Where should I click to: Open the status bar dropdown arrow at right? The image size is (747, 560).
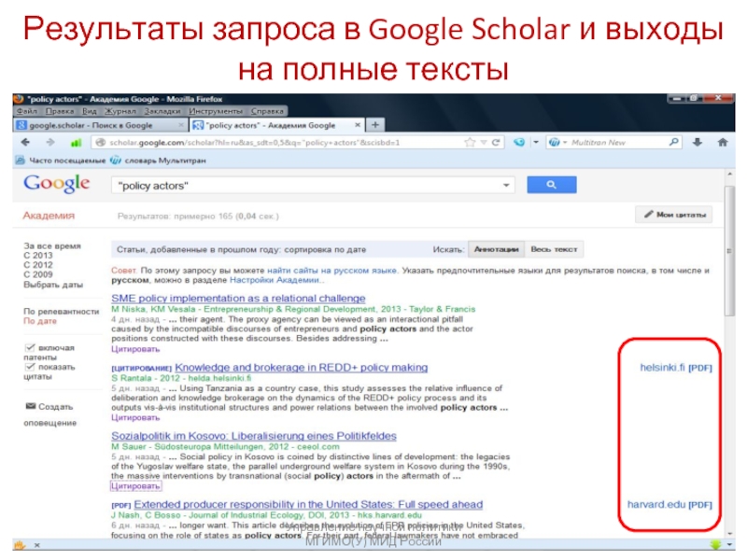pos(730,544)
